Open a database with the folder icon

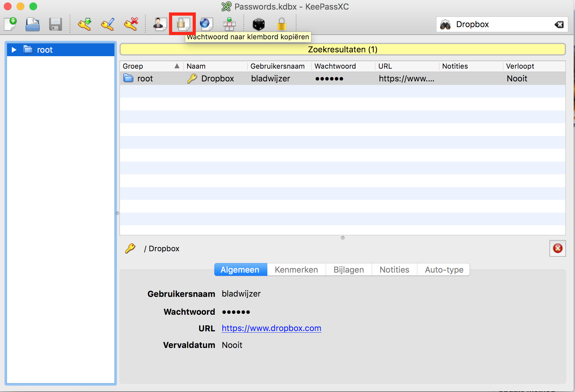tap(33, 24)
